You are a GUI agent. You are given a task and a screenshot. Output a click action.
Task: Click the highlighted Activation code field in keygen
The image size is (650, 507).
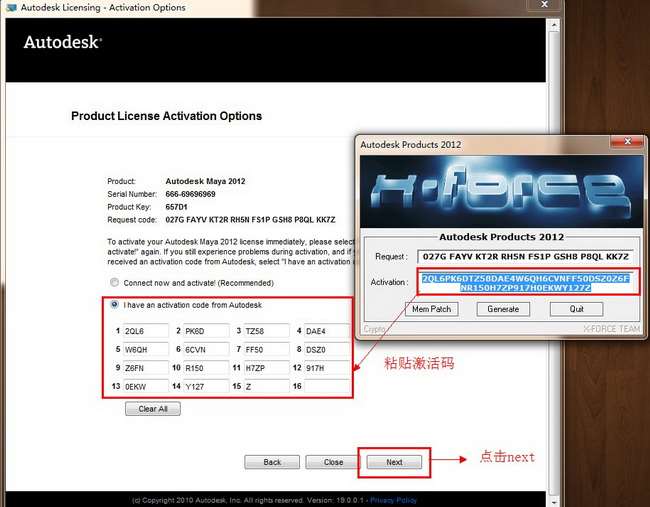[526, 282]
